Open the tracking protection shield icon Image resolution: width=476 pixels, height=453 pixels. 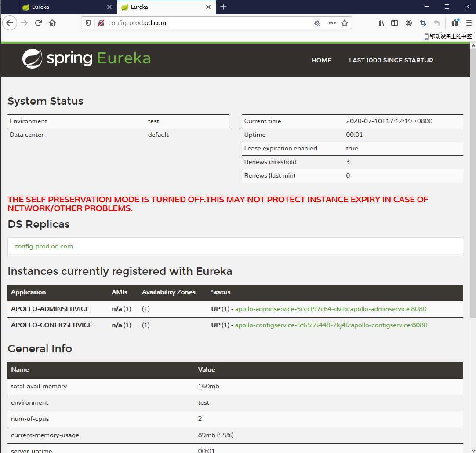88,23
